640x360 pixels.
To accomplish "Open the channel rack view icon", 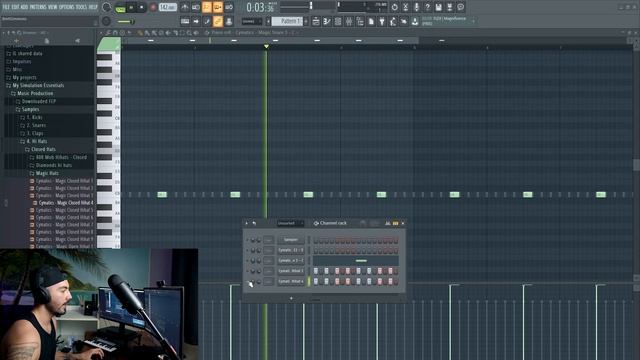I will tap(338, 21).
